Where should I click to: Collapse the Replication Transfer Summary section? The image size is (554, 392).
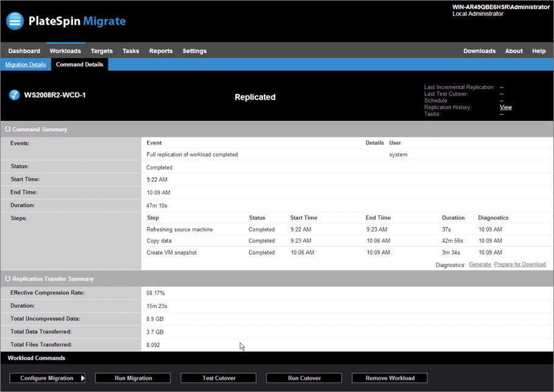pos(8,278)
